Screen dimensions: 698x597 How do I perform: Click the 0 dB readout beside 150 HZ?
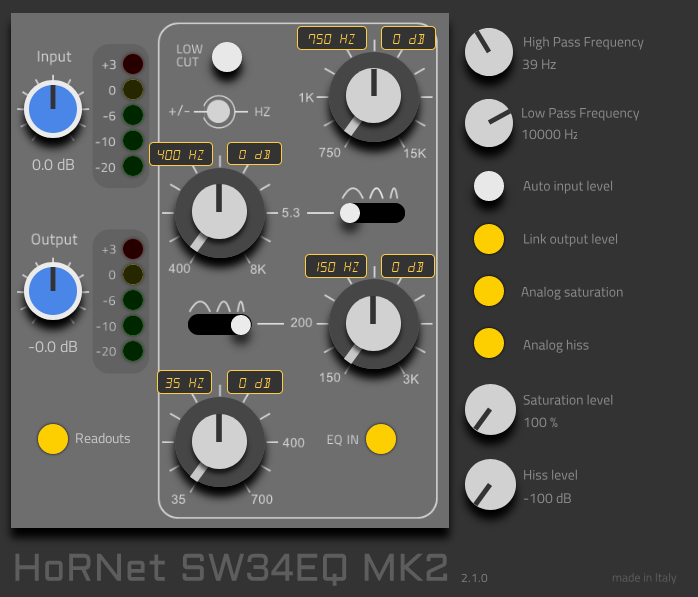407,266
